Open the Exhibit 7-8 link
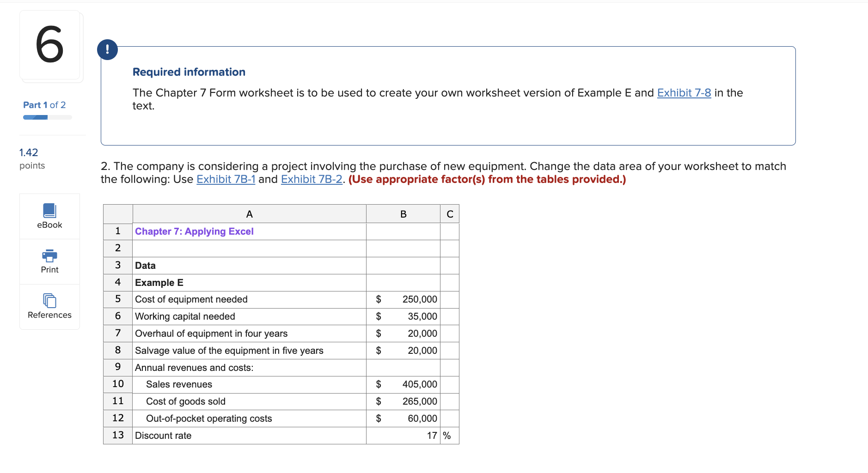Image resolution: width=868 pixels, height=473 pixels. click(684, 92)
